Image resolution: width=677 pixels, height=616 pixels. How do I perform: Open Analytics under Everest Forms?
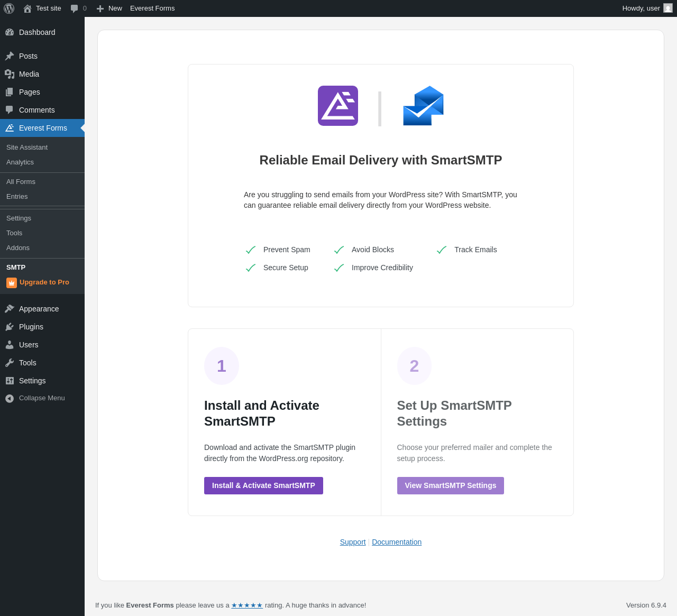pos(20,162)
